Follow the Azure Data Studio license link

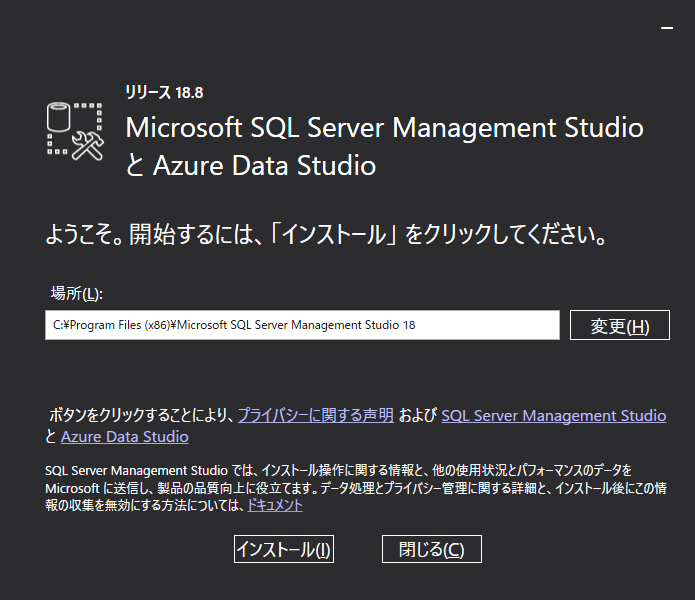point(124,437)
